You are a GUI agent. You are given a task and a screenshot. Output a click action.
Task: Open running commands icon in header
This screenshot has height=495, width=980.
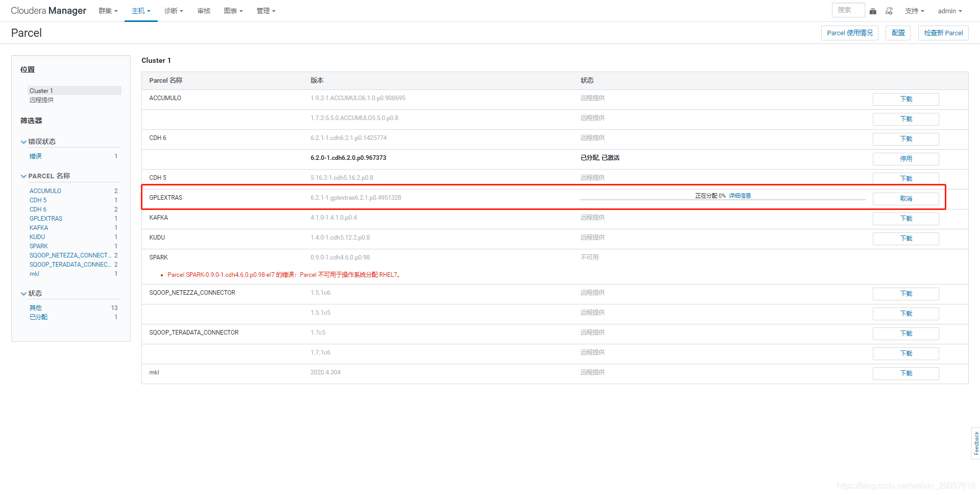(x=889, y=11)
